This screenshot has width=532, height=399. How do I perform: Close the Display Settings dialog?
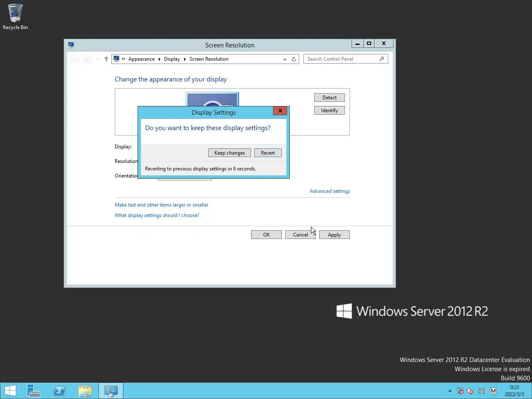280,111
